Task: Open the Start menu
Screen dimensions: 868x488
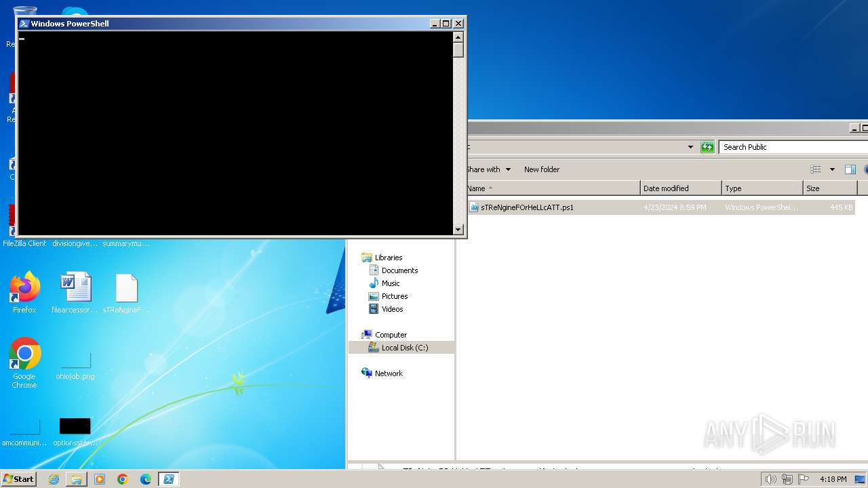Action: point(18,479)
